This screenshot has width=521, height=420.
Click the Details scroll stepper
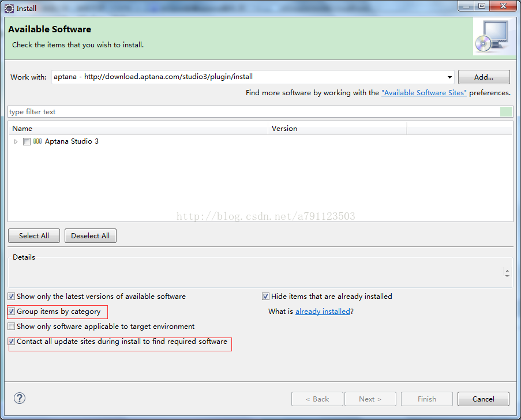tap(507, 273)
